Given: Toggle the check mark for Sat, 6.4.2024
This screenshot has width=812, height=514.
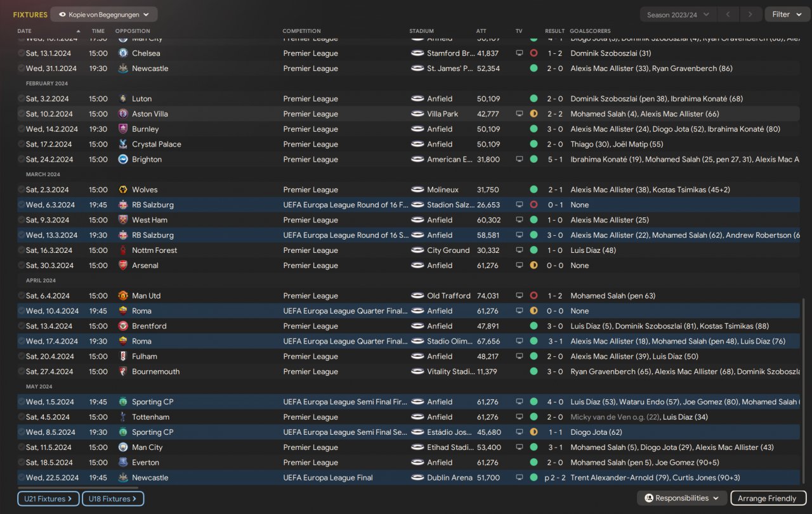Looking at the screenshot, I should tap(22, 296).
